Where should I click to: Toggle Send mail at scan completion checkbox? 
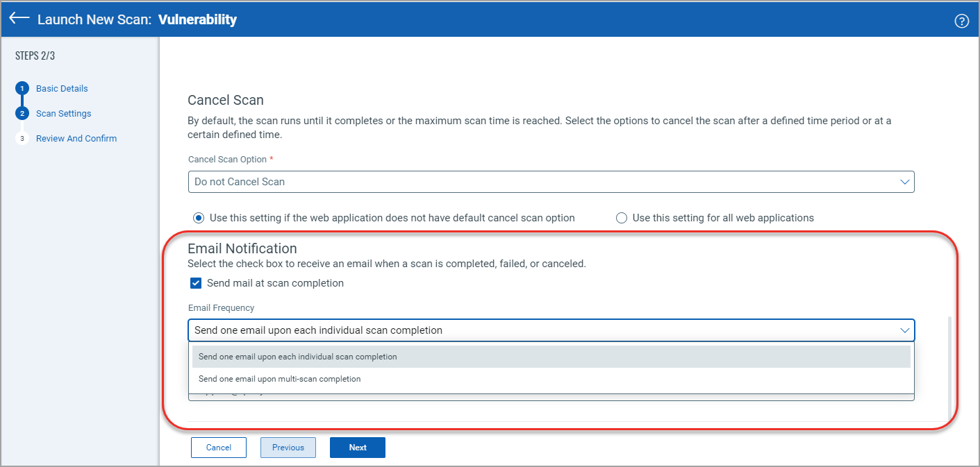coord(196,283)
